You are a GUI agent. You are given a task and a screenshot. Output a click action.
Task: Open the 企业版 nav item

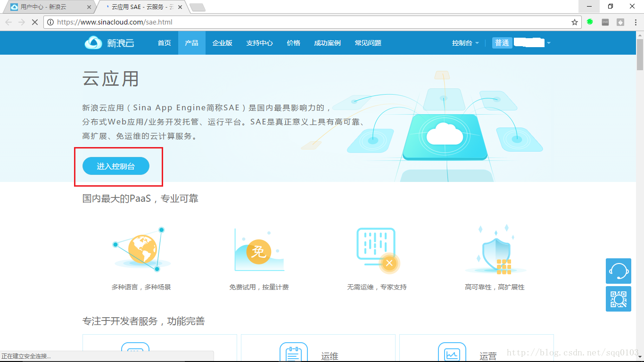(x=223, y=43)
